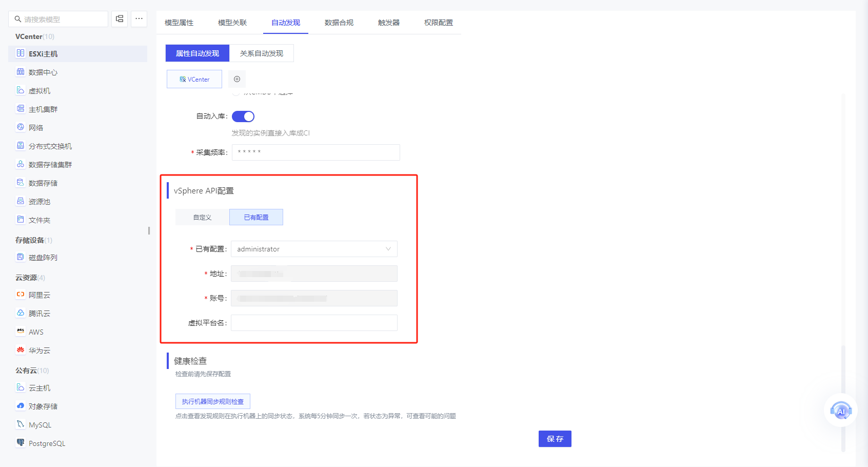Click the 云主机 icon
Viewport: 868px width, 467px height.
pyautogui.click(x=21, y=387)
